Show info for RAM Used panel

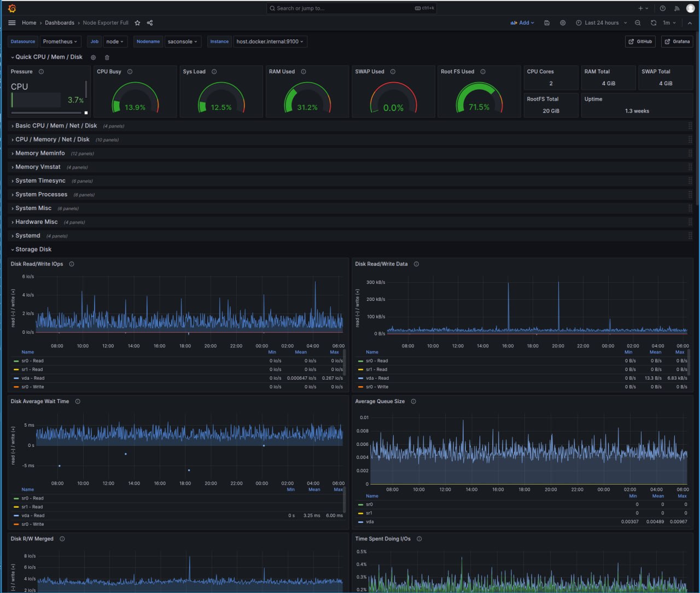coord(303,72)
